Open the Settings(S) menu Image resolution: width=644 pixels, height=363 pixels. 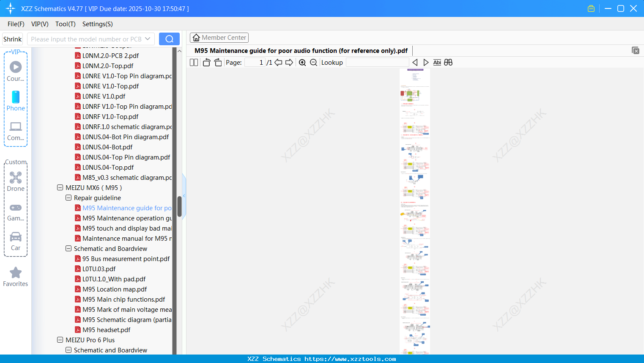(98, 24)
